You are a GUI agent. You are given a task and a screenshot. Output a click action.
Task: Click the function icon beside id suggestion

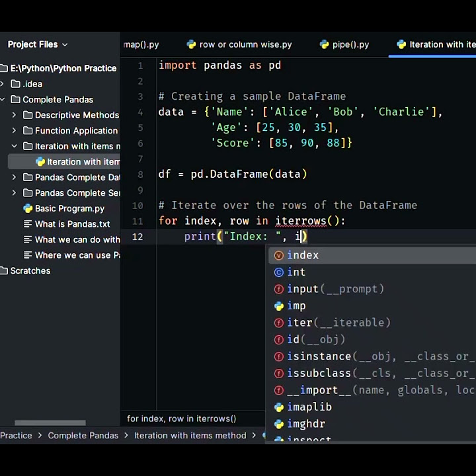279,340
